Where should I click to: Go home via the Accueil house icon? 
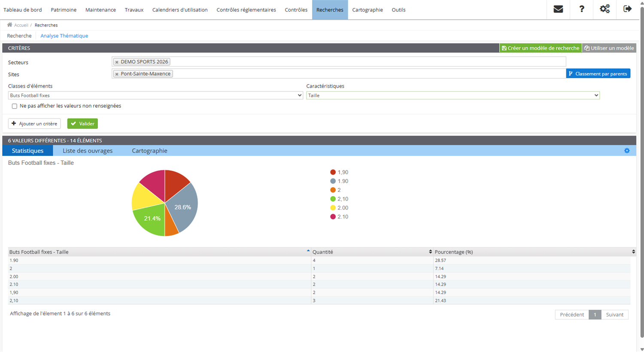tap(9, 25)
